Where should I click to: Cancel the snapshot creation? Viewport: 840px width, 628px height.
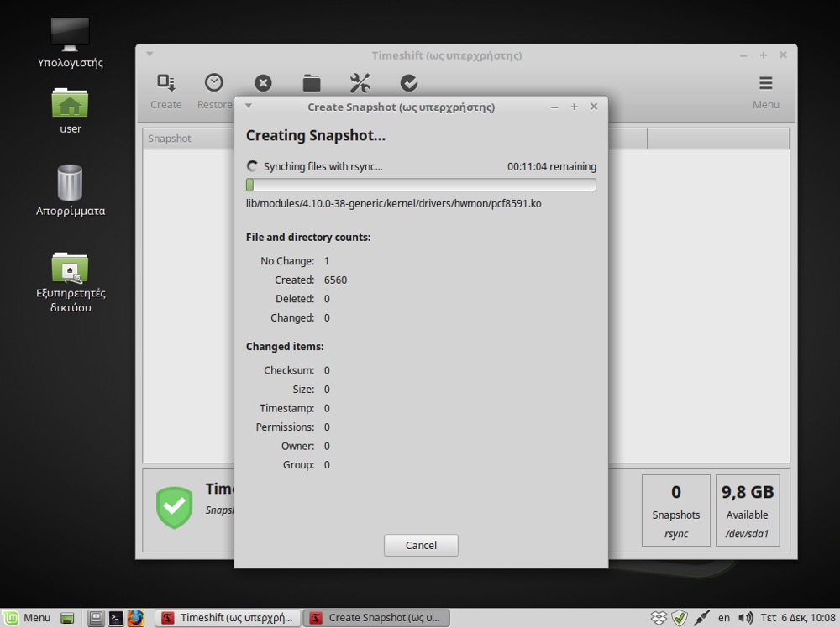(421, 545)
